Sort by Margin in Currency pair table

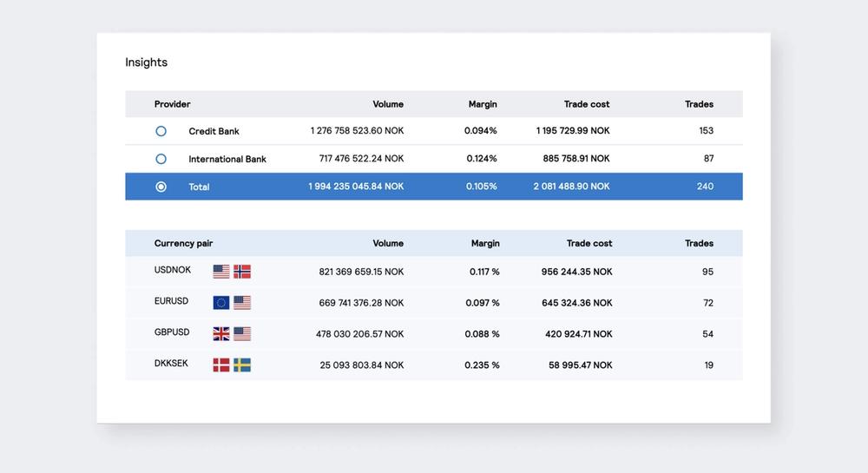[485, 243]
